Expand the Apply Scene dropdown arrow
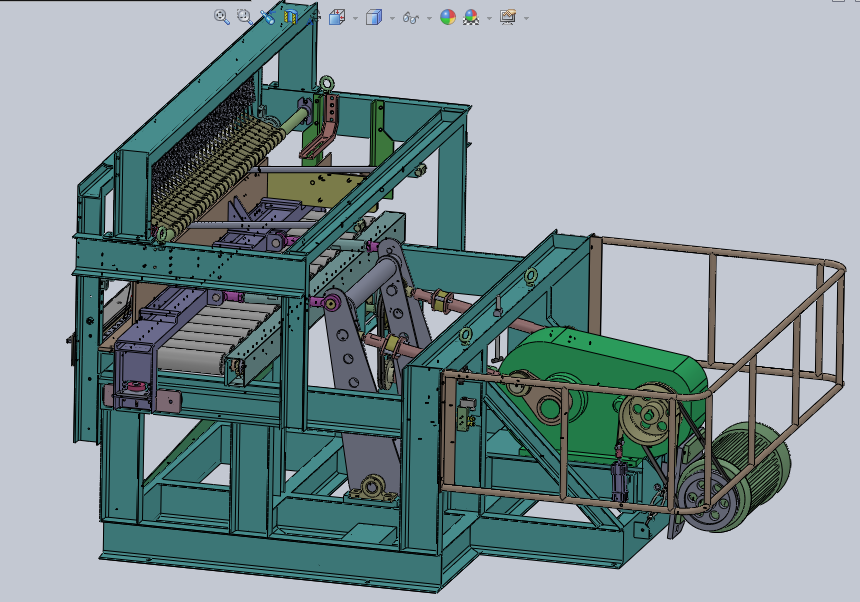Viewport: 860px width, 602px height. point(488,18)
